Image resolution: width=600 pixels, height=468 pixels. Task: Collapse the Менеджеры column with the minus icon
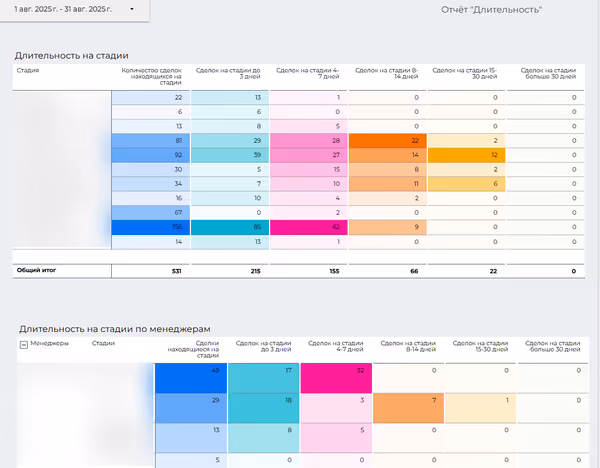coord(23,343)
